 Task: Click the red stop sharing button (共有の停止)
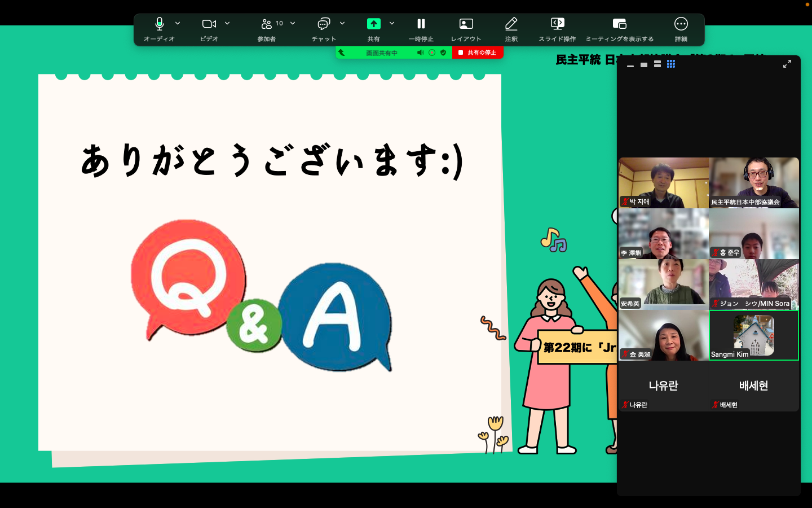tap(478, 52)
